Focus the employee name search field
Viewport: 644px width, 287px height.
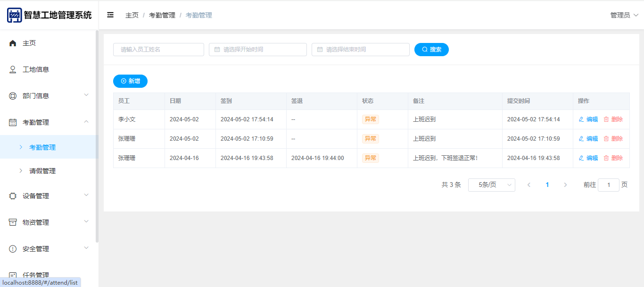158,50
